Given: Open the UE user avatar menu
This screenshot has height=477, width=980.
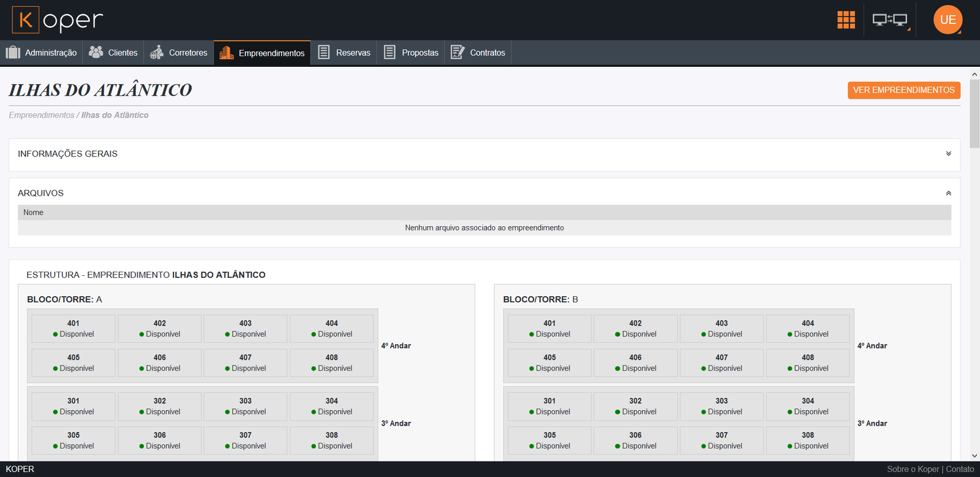Looking at the screenshot, I should (948, 20).
